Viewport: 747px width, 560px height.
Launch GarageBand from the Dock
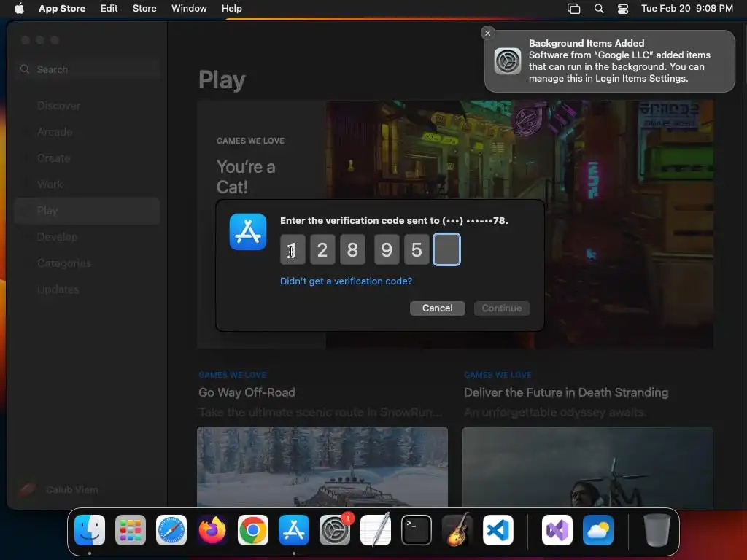(x=457, y=530)
